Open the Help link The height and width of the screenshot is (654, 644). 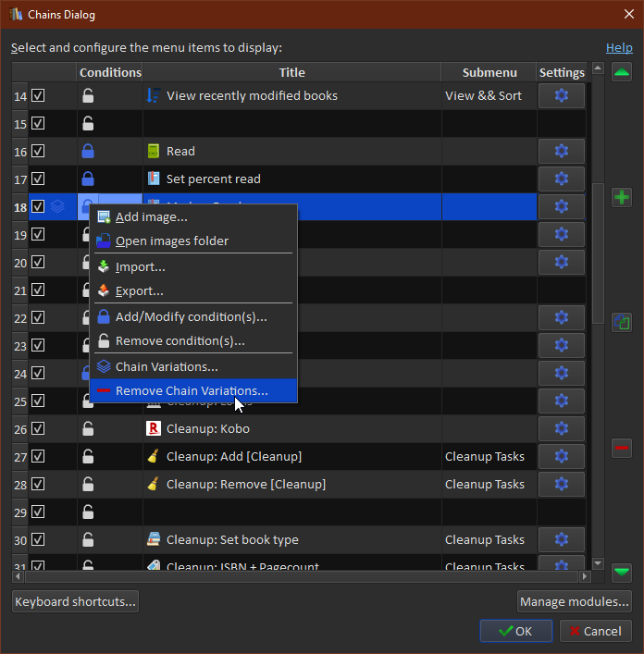pyautogui.click(x=619, y=47)
